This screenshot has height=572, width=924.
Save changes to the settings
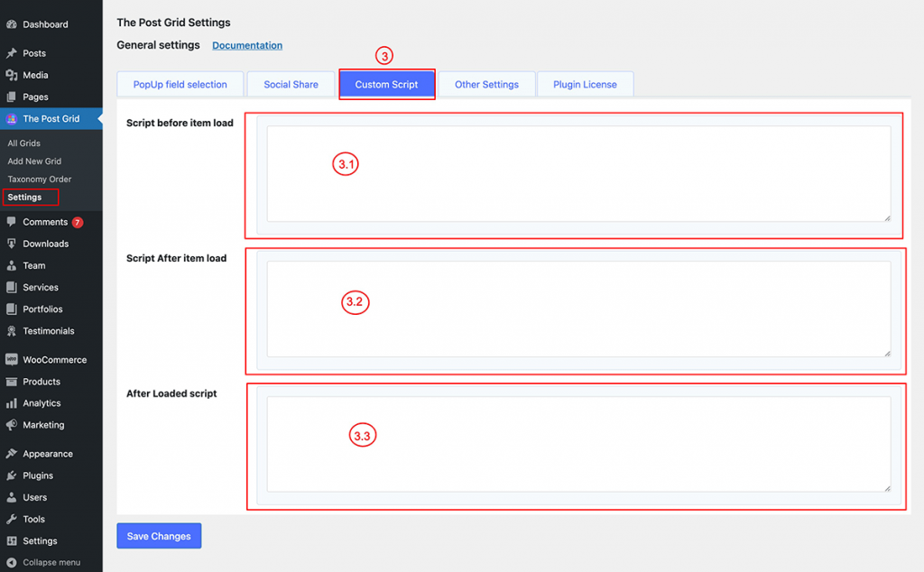pyautogui.click(x=159, y=536)
